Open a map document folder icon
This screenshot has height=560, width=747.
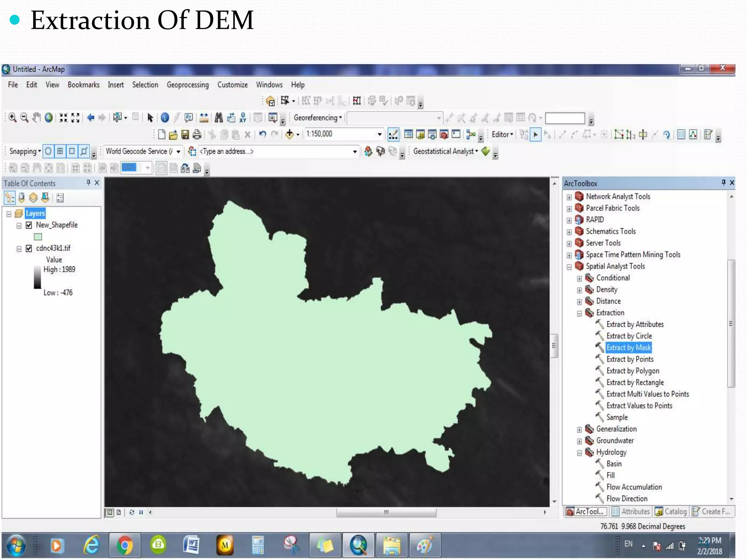click(x=173, y=135)
